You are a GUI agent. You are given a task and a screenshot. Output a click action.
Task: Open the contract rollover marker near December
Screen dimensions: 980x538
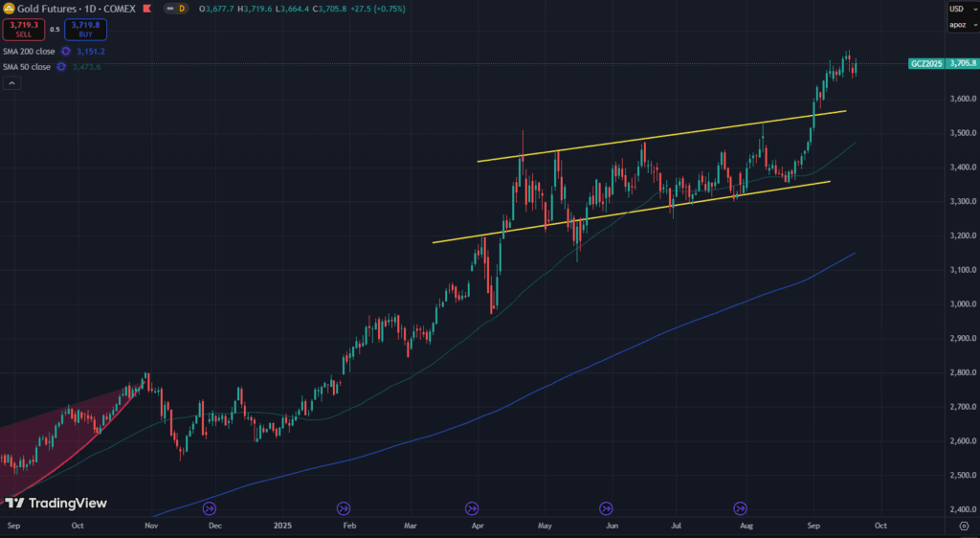pos(210,507)
